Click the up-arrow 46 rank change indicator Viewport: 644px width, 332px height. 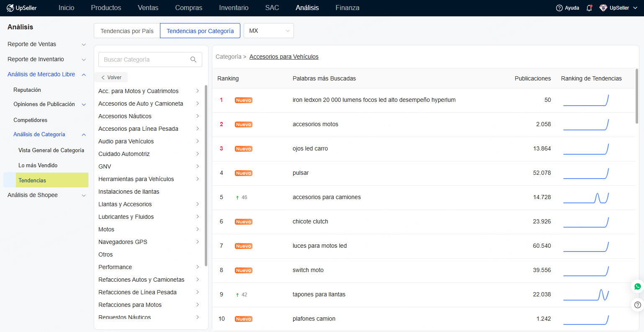tap(242, 197)
